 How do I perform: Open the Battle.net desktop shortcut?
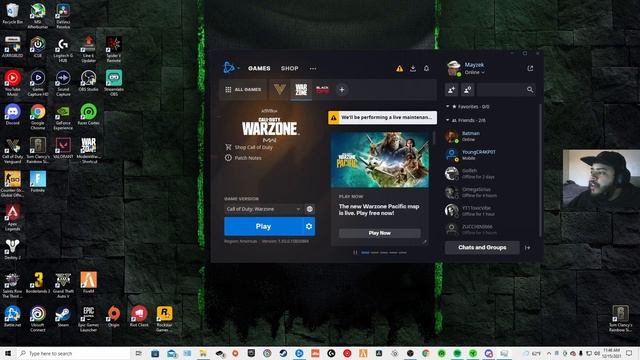tap(12, 317)
